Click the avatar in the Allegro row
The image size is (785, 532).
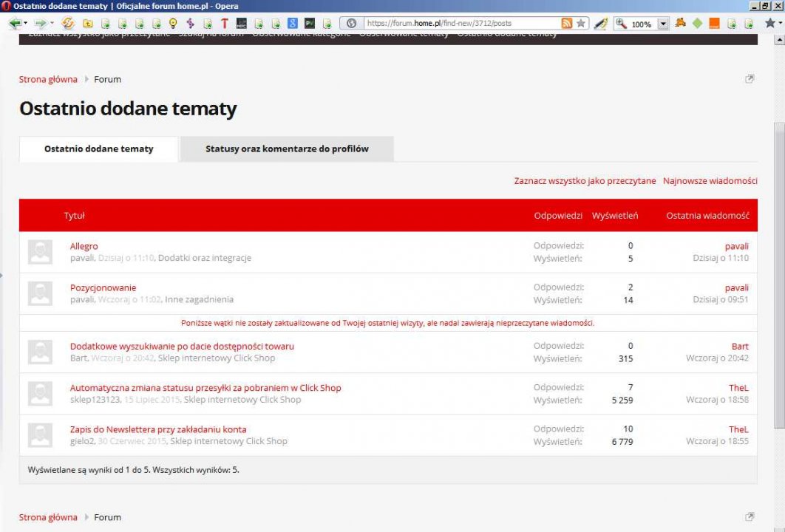pyautogui.click(x=40, y=252)
